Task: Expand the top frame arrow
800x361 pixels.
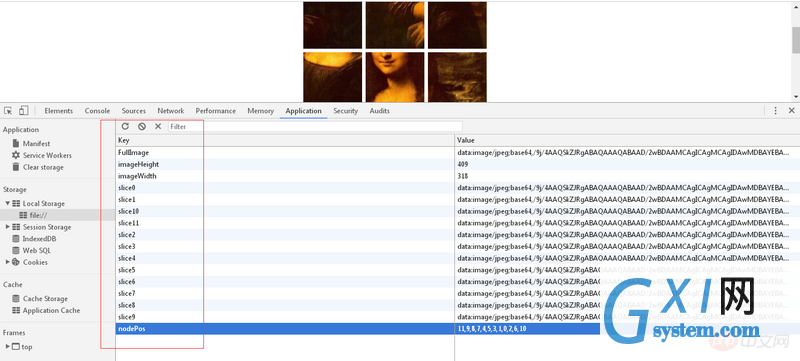Action: pos(8,347)
